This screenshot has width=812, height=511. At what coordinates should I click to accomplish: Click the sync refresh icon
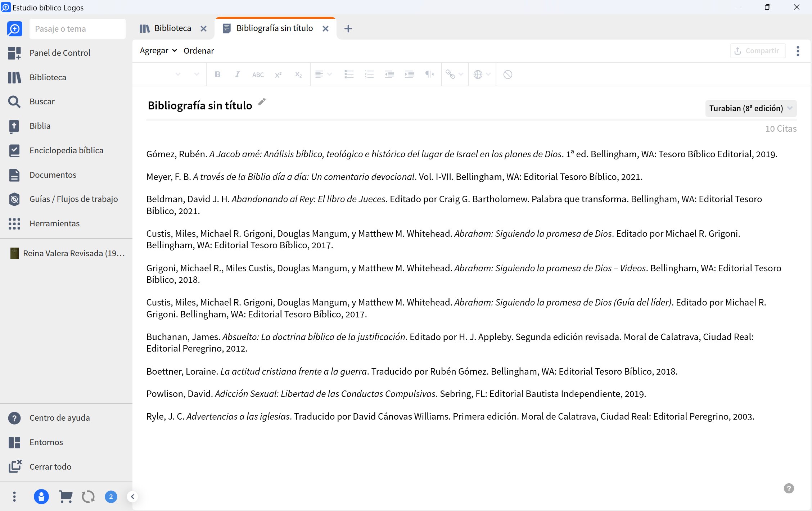(88, 497)
